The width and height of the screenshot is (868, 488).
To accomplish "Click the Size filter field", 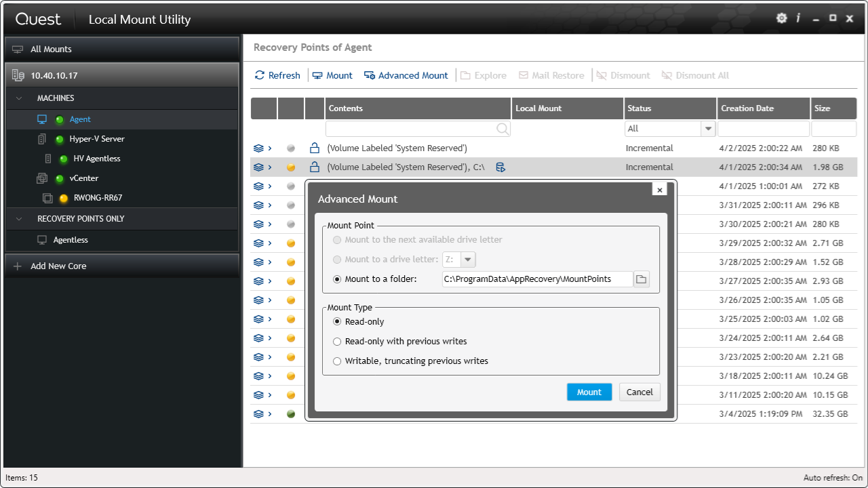I will [x=834, y=129].
